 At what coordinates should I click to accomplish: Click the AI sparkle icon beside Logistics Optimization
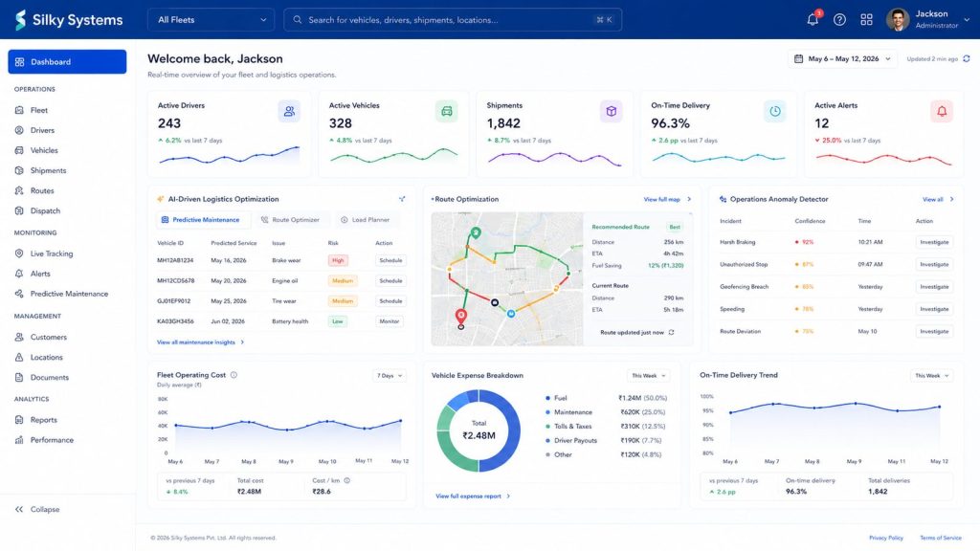click(160, 199)
